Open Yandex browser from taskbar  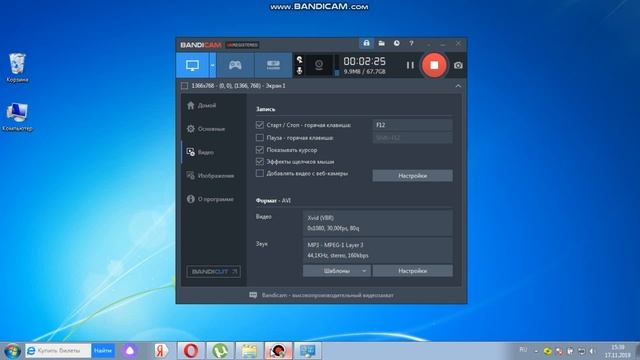point(161,351)
